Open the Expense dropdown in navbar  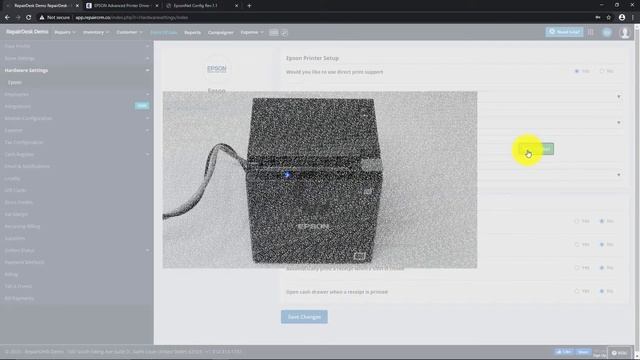[252, 32]
